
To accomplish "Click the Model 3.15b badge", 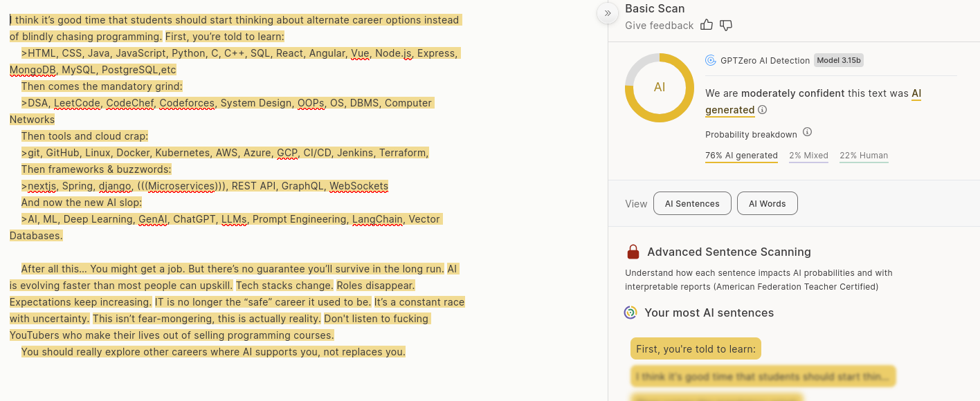I will tap(839, 60).
